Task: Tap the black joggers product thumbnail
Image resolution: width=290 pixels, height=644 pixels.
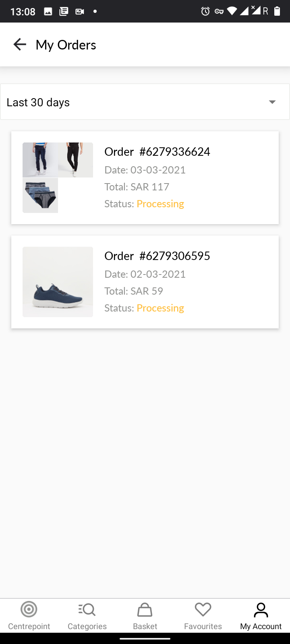Action: (76, 160)
